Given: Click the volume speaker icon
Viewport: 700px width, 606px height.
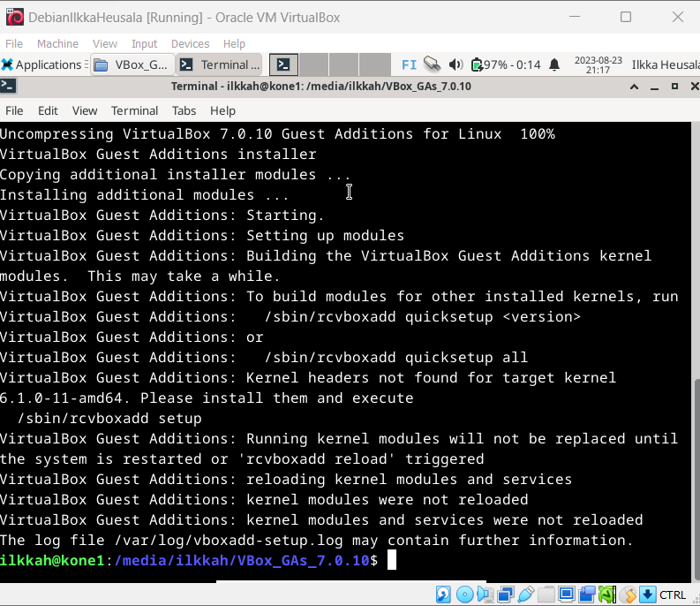Looking at the screenshot, I should (x=455, y=64).
